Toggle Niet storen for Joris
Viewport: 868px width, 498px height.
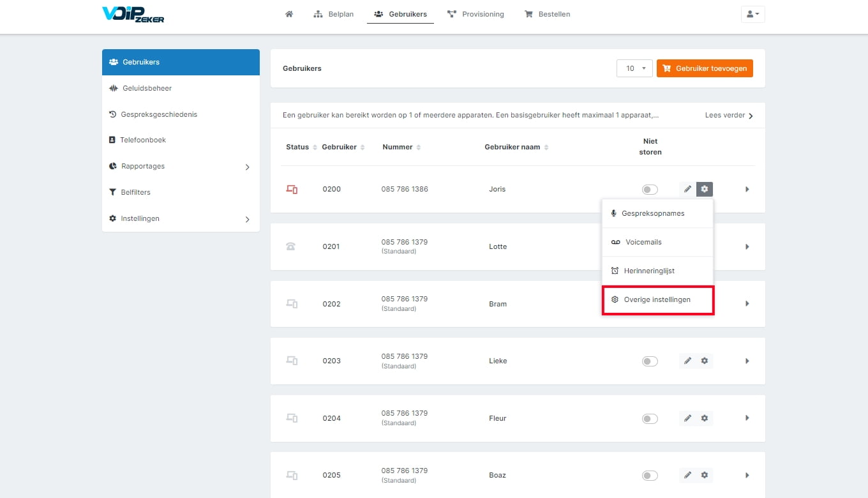650,190
